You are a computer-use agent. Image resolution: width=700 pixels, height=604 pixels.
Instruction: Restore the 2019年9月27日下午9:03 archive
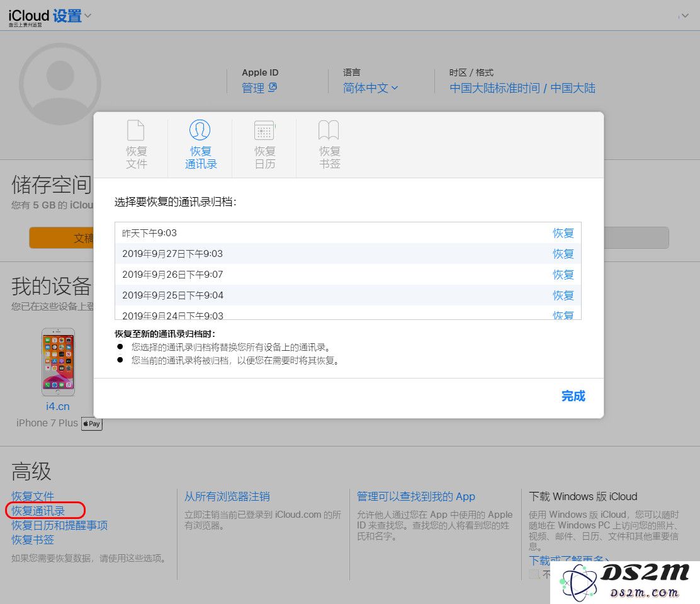tap(563, 254)
